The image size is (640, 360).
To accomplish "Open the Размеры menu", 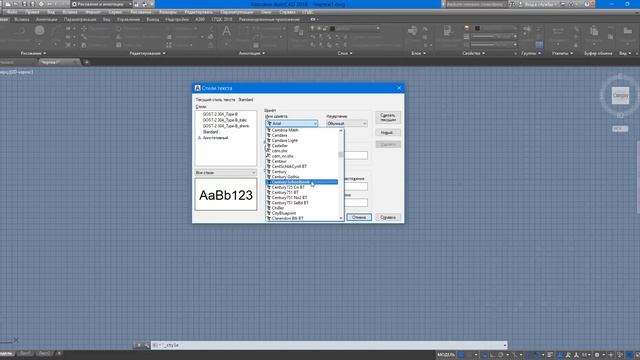I will coord(168,12).
